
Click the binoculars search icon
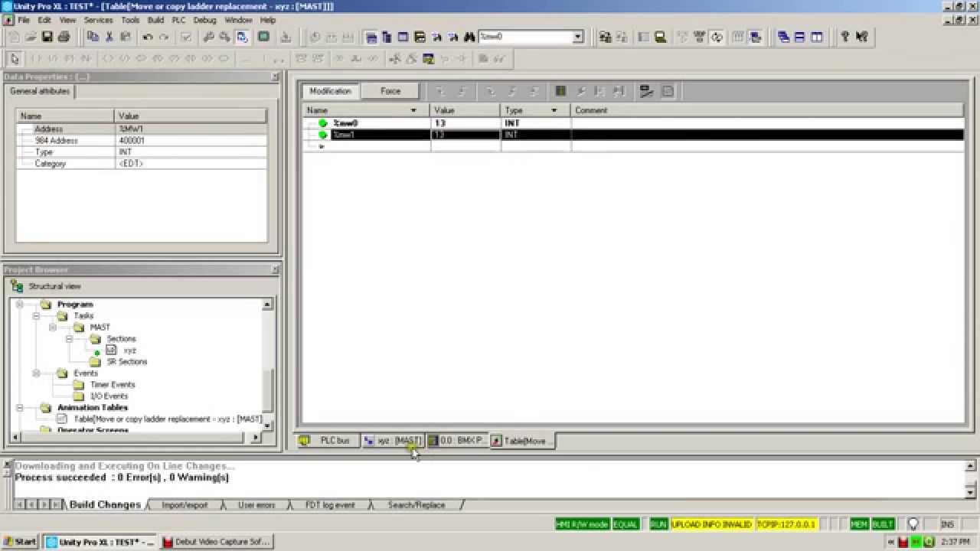click(x=469, y=37)
